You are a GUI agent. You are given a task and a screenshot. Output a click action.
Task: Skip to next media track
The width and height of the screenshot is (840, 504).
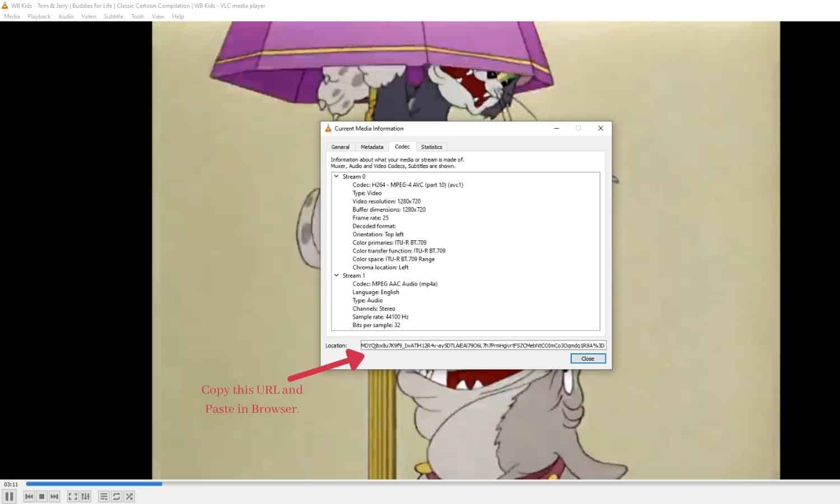[x=54, y=496]
